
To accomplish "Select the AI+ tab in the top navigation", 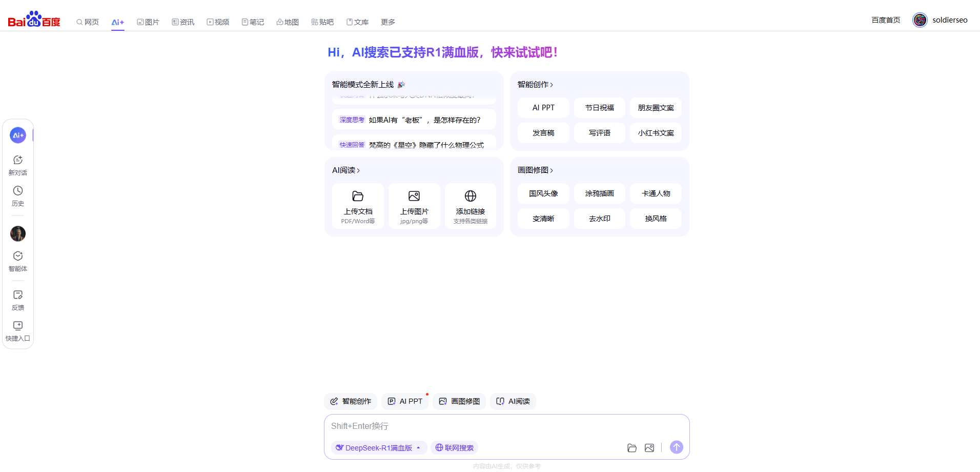I will click(x=118, y=22).
